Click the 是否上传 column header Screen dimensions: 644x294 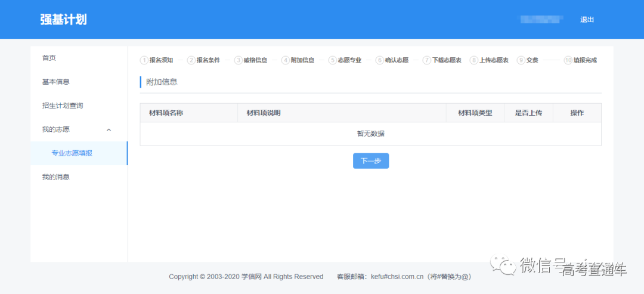(528, 113)
